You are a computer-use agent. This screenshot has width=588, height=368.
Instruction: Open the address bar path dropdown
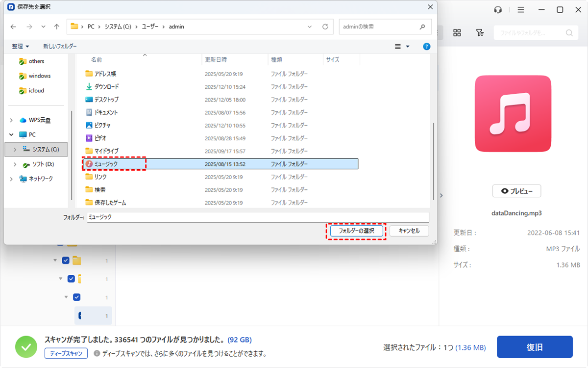click(310, 26)
